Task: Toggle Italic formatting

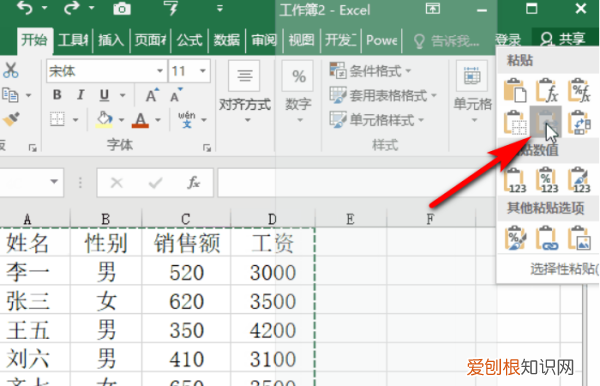Action: click(80, 95)
